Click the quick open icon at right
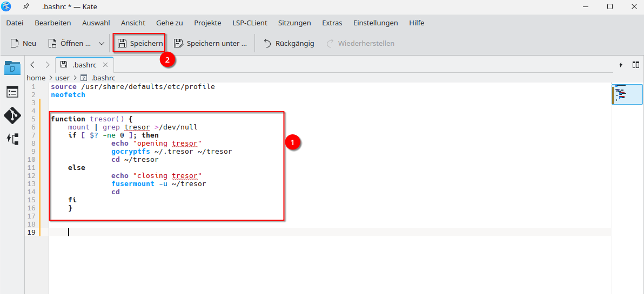 [621, 65]
